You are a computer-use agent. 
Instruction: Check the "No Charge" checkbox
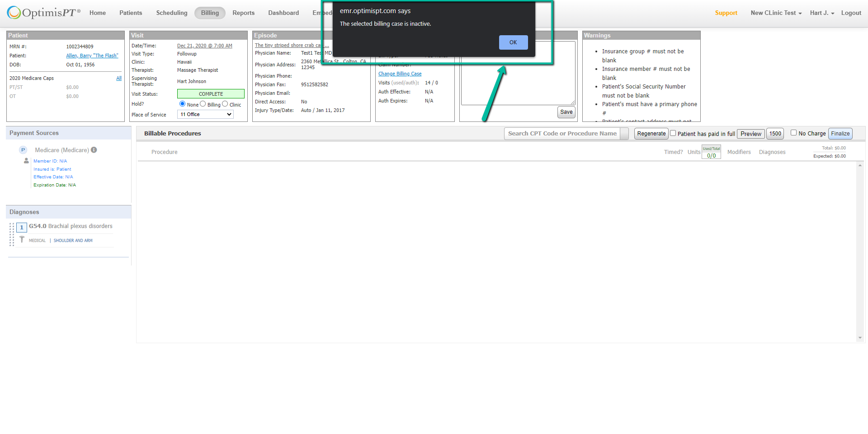pyautogui.click(x=794, y=133)
